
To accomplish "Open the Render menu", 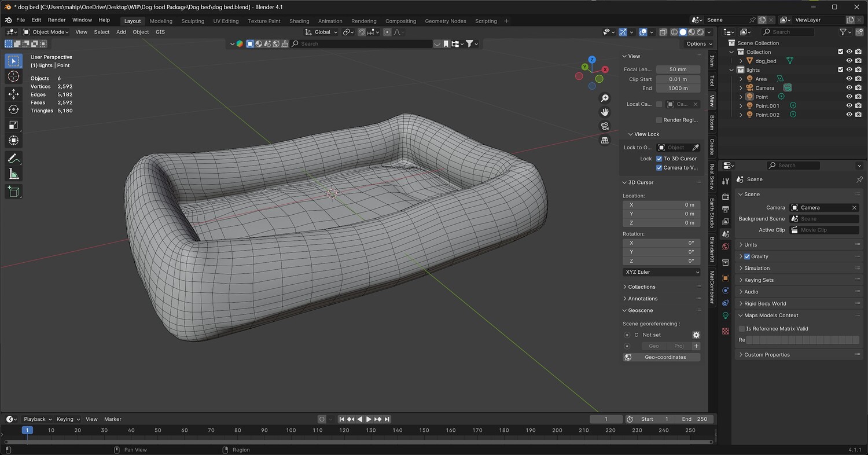I will tap(57, 20).
